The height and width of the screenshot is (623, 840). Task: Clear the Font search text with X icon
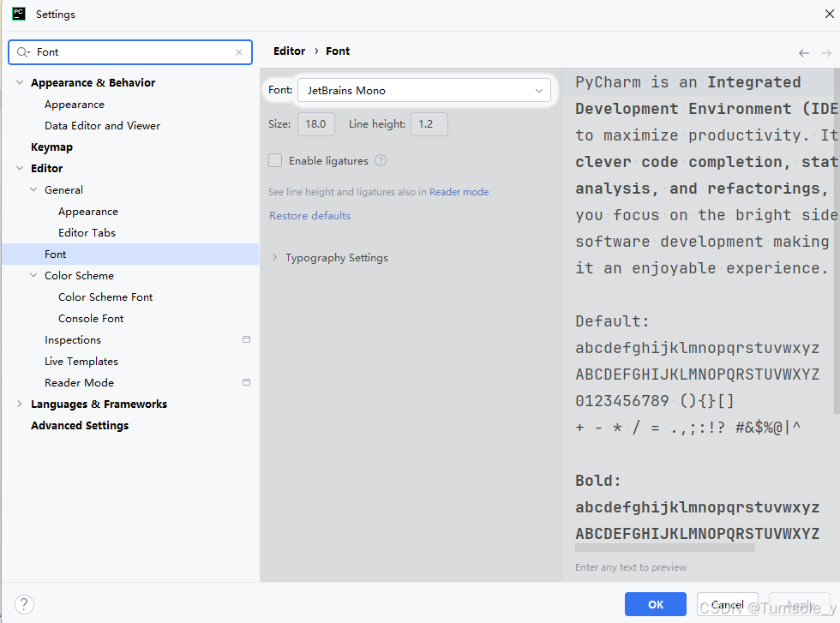pos(239,52)
